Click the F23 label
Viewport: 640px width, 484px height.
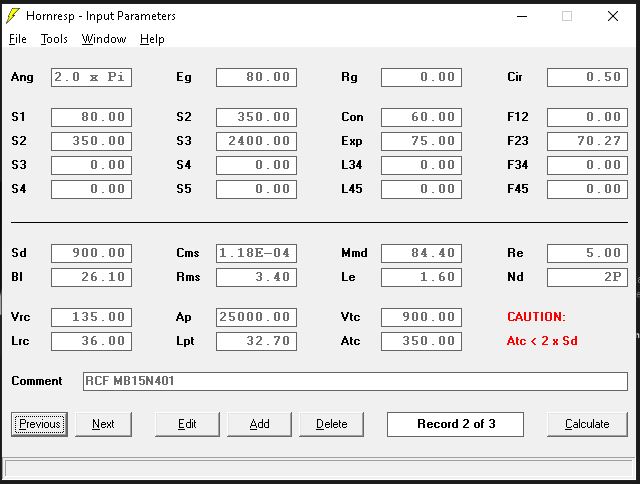pos(518,141)
